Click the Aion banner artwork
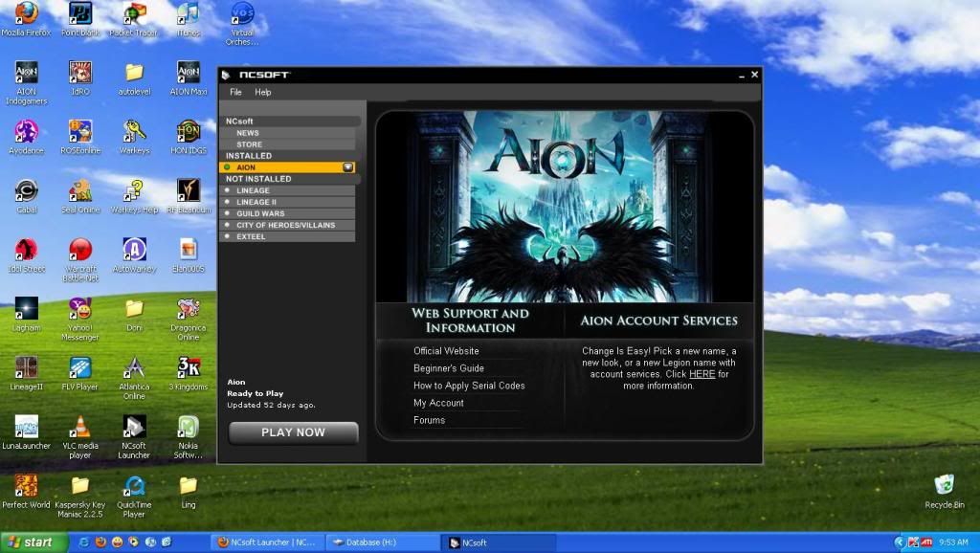Screen dimensions: 980x553 [565, 207]
